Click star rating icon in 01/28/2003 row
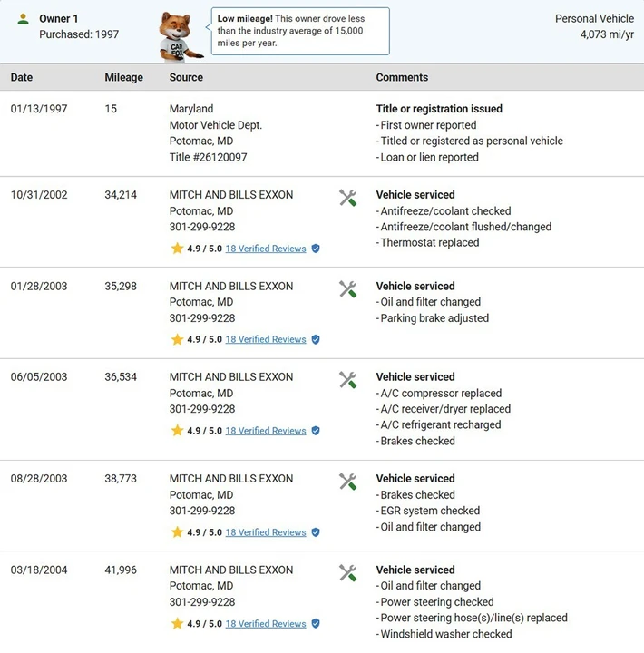 coord(177,339)
